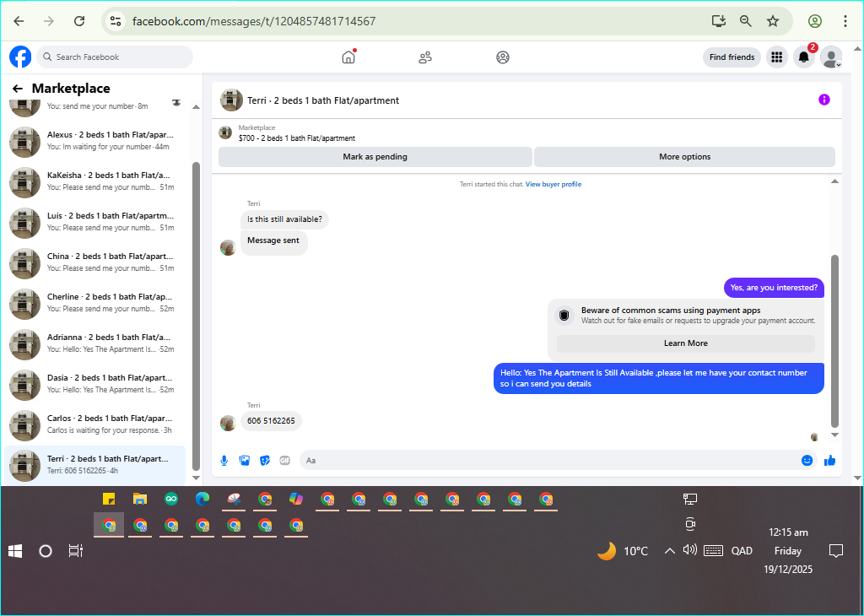The height and width of the screenshot is (616, 864).
Task: Open emoji picker in message box
Action: [x=807, y=461]
